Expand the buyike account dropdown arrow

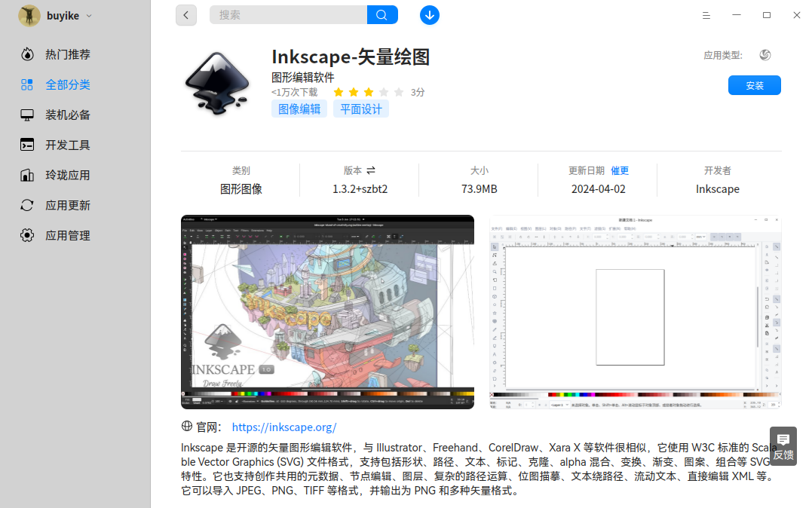tap(89, 16)
